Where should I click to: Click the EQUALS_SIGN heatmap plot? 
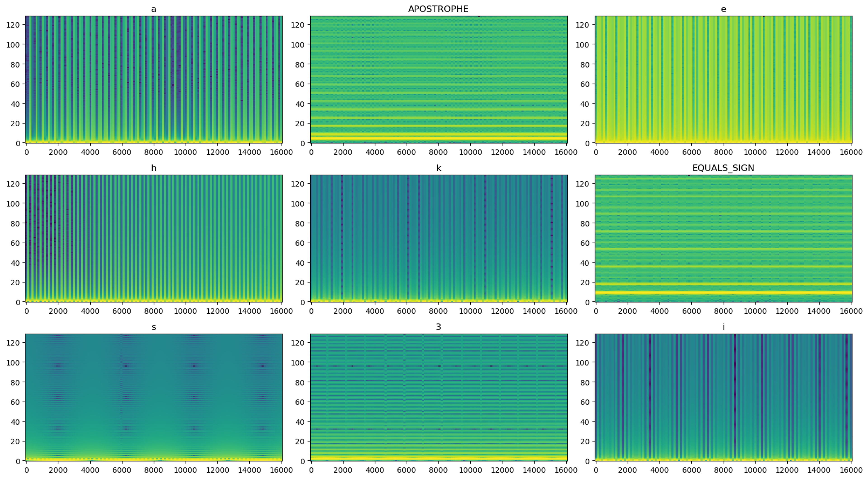click(x=723, y=239)
